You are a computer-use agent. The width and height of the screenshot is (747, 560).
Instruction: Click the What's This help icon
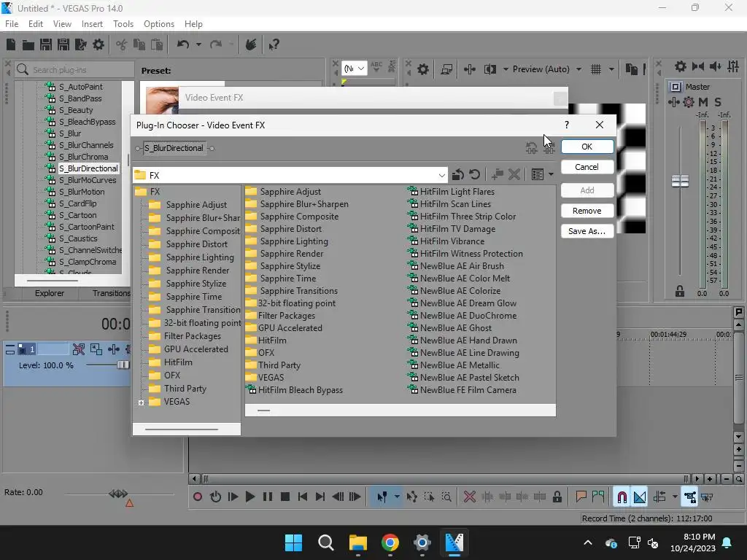coord(274,44)
